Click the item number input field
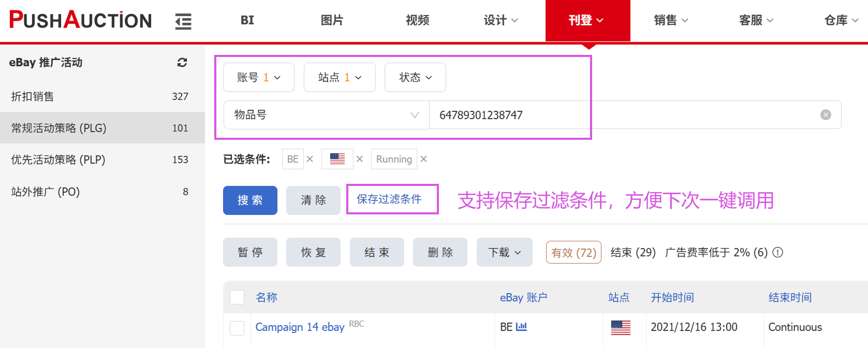This screenshot has width=868, height=348. [621, 115]
